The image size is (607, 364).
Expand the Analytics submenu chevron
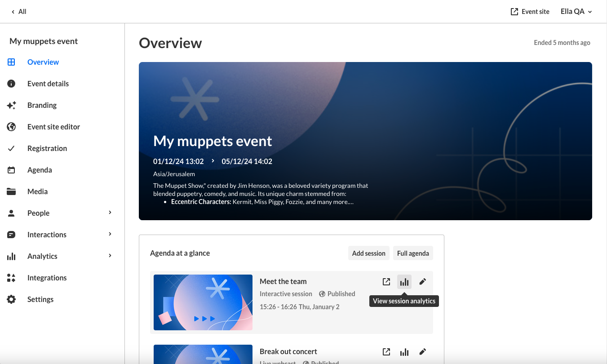click(110, 256)
